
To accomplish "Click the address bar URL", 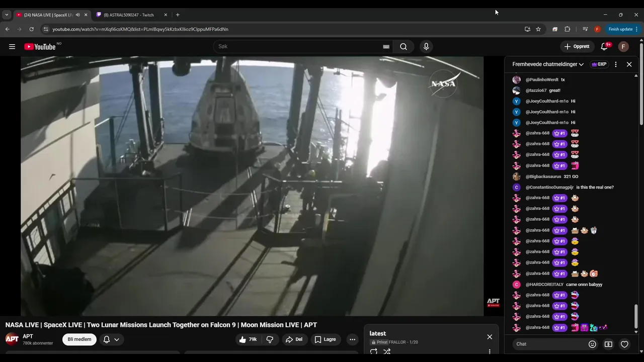I will pyautogui.click(x=140, y=29).
